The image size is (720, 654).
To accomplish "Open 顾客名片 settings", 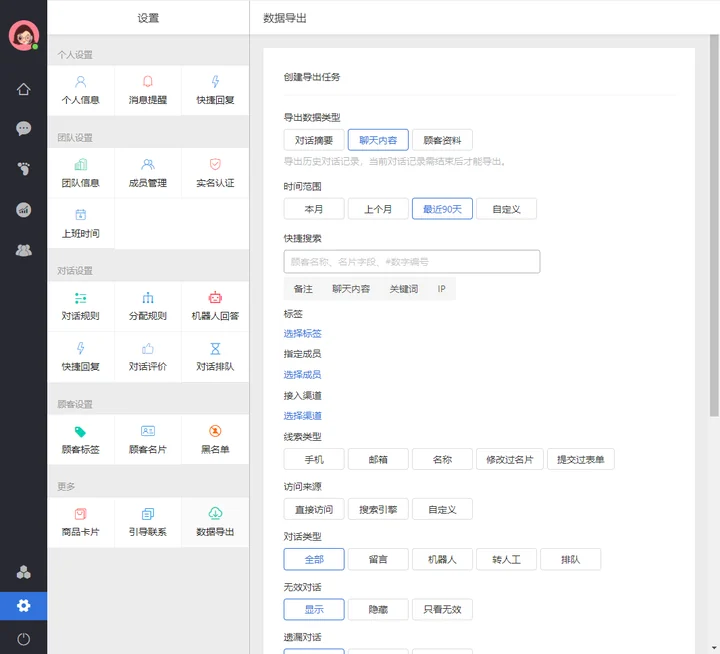I will pyautogui.click(x=148, y=440).
